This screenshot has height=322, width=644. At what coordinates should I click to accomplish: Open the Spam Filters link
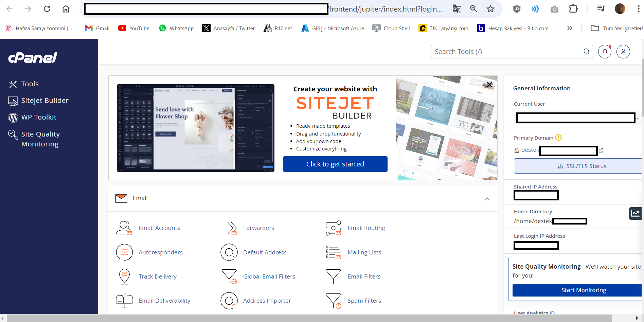tap(364, 301)
